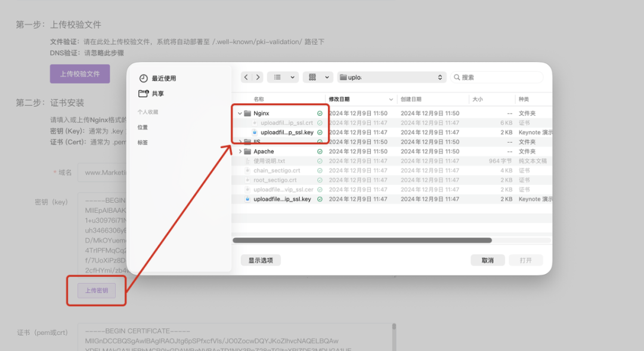The width and height of the screenshot is (644, 351).
Task: Click the Nginx folder icon
Action: (247, 113)
